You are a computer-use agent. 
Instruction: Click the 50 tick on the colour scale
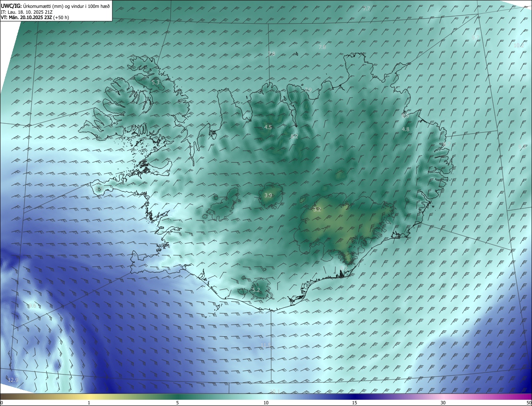tap(529, 403)
